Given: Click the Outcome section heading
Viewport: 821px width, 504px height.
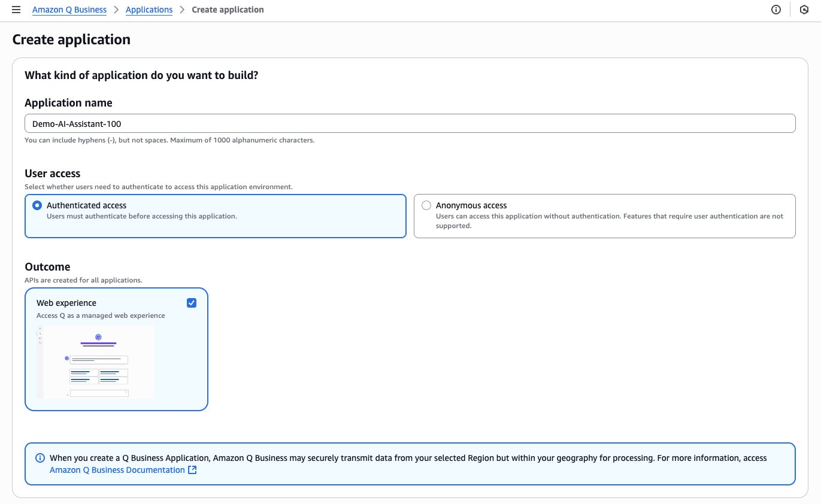Looking at the screenshot, I should 47,267.
